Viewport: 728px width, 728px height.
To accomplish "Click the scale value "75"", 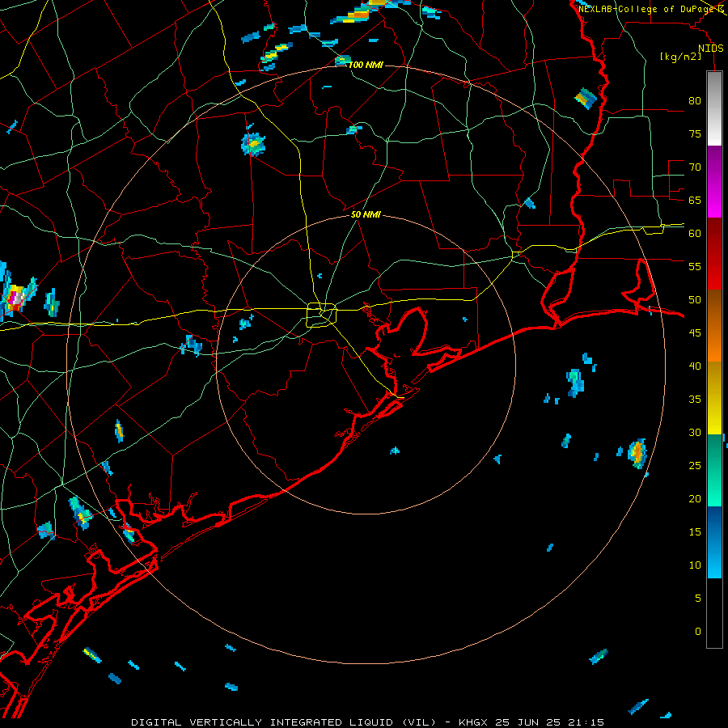I will [x=695, y=133].
